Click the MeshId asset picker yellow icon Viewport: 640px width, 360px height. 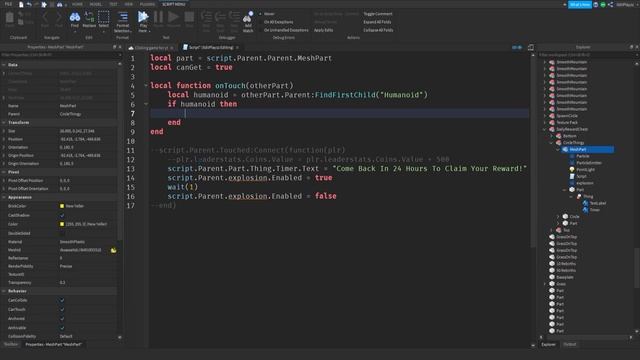pos(113,250)
